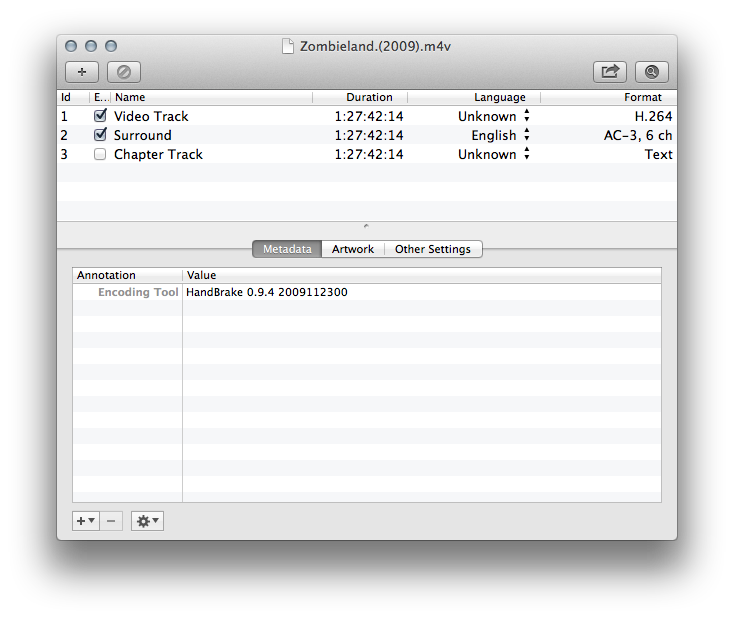Sort by the Id column header

[x=73, y=97]
